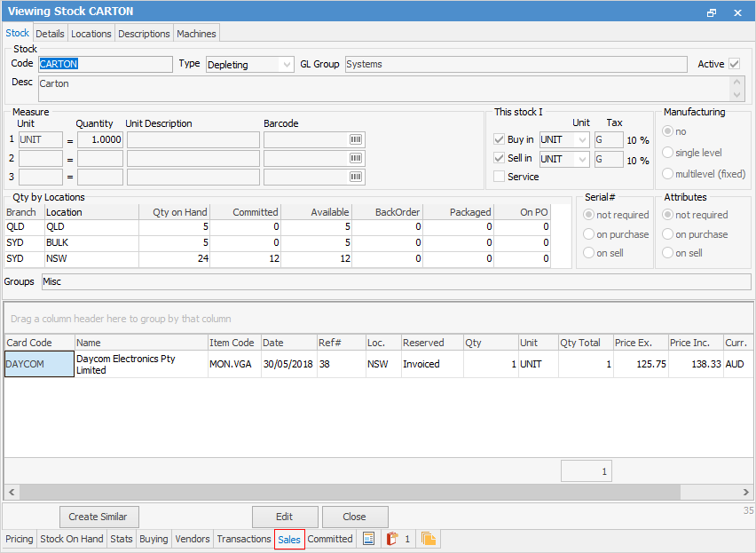The image size is (756, 553).
Task: Click the Edit button
Action: click(284, 517)
